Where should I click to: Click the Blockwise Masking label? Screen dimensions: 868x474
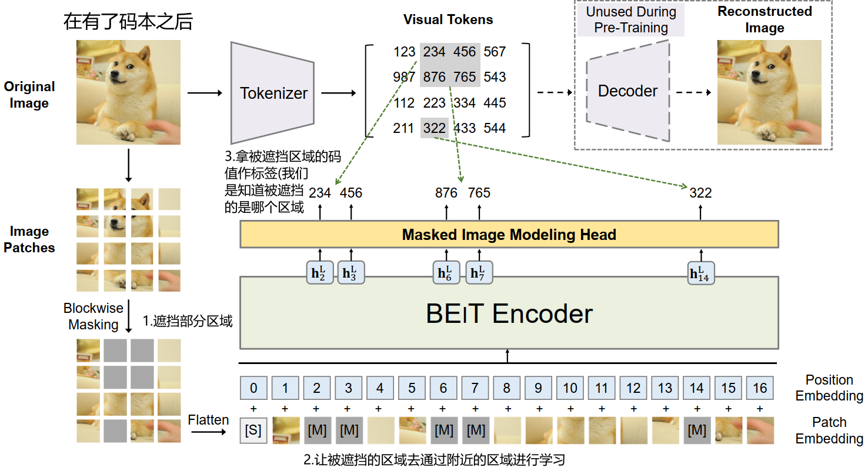pos(94,316)
